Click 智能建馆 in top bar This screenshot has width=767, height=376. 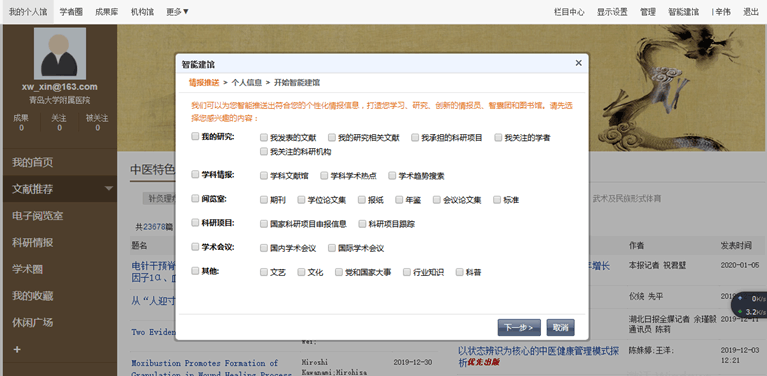coord(683,12)
